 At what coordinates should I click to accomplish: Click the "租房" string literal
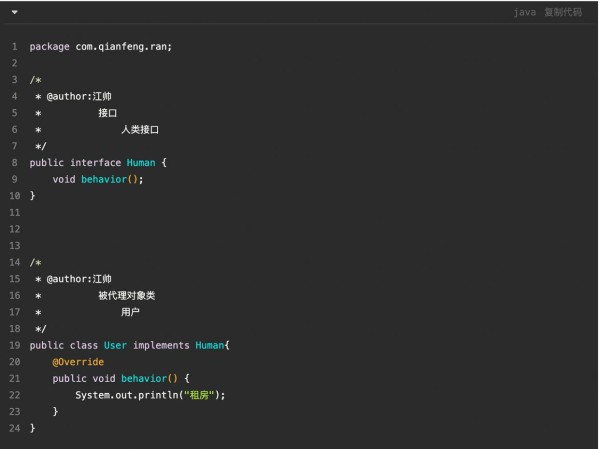[x=199, y=395]
